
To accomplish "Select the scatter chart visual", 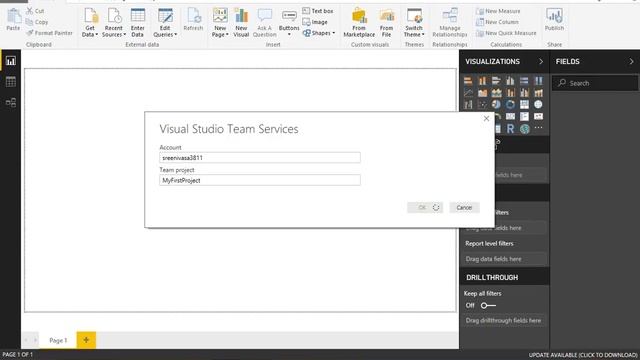I will [482, 104].
